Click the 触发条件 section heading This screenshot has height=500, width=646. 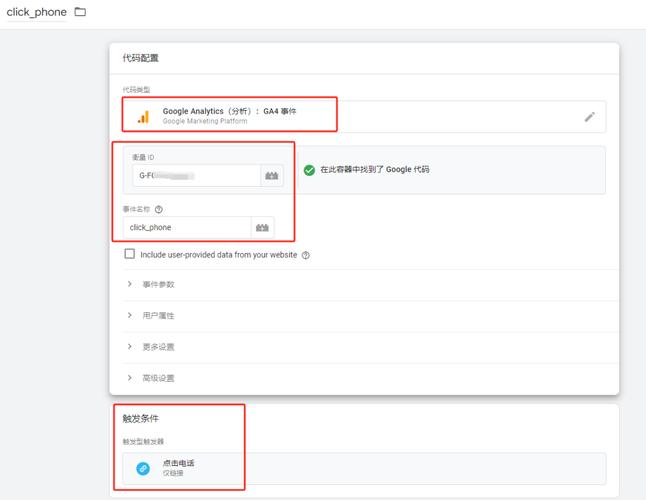pos(141,418)
